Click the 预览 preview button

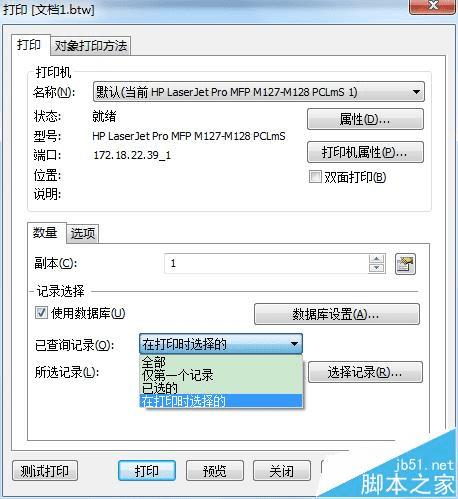pyautogui.click(x=215, y=471)
